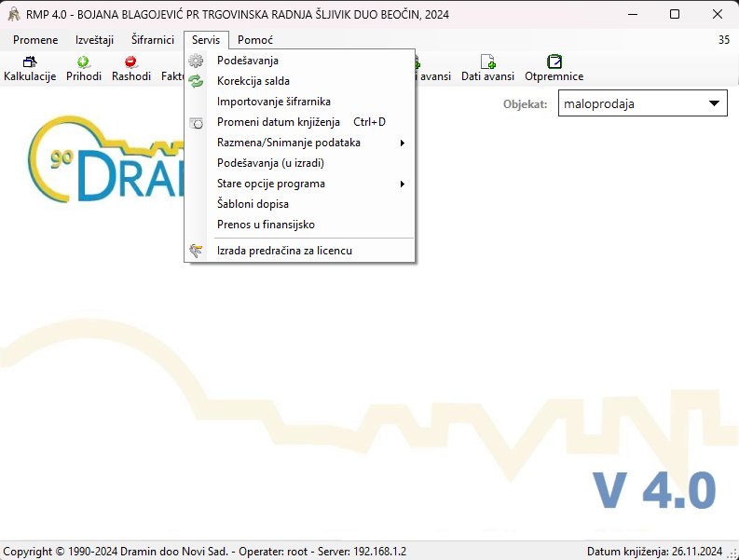Choose Promeni datum knjiženja Ctrl+D
The height and width of the screenshot is (560, 739).
click(300, 122)
